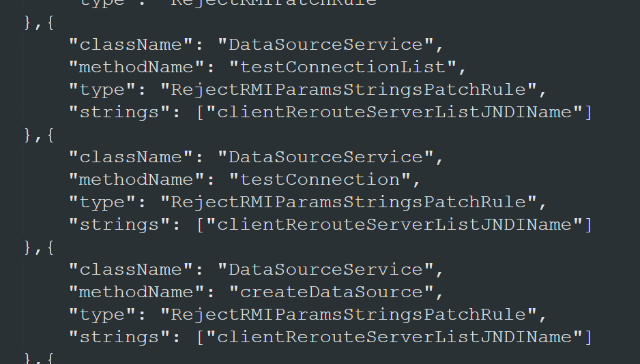Click "DataSourceService" value directly above testConnectionList
Viewport: 640px width, 364px height.
(x=325, y=44)
